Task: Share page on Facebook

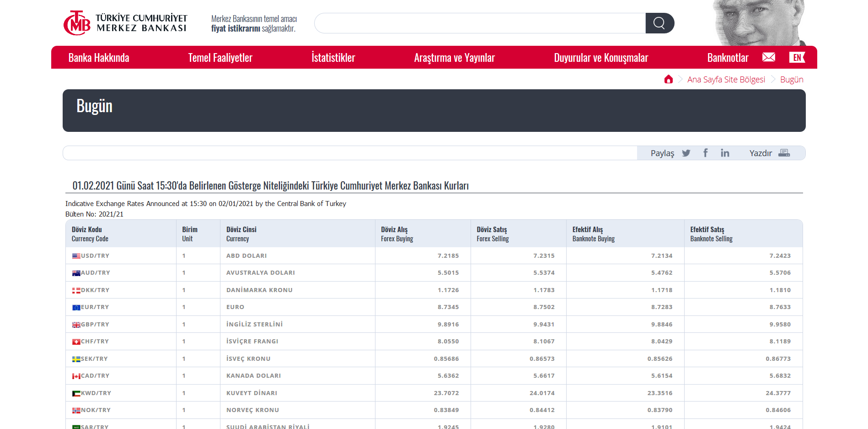Action: click(706, 153)
